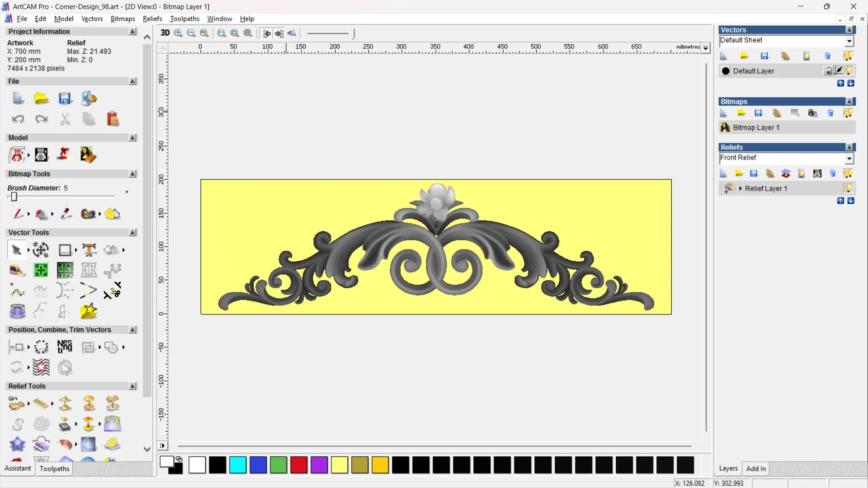Collapse the Bitmap Tools panel

132,174
